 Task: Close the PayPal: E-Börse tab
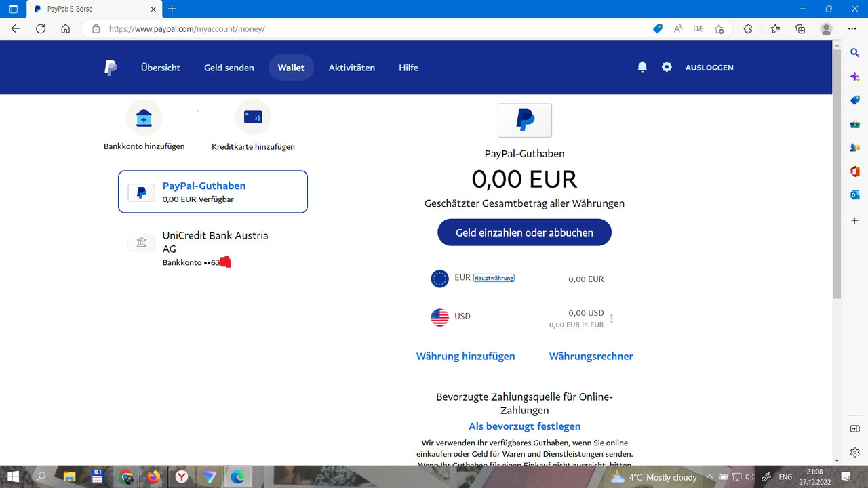153,9
